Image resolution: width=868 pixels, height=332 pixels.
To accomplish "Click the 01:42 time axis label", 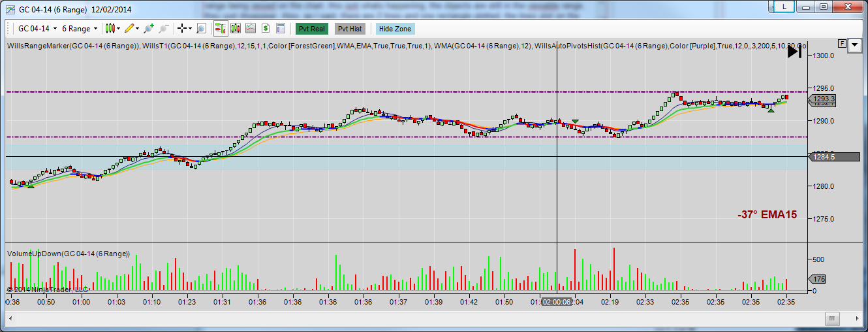I will tap(469, 302).
